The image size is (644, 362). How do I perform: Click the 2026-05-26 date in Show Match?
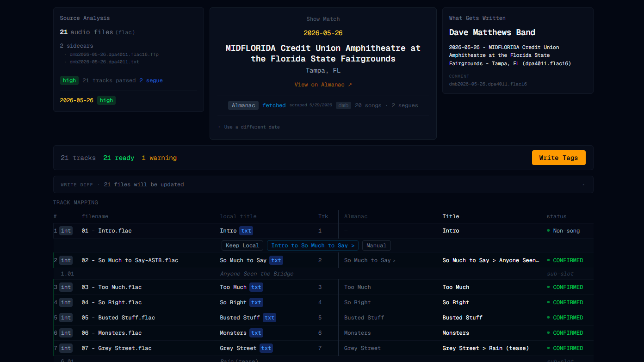[x=323, y=33]
